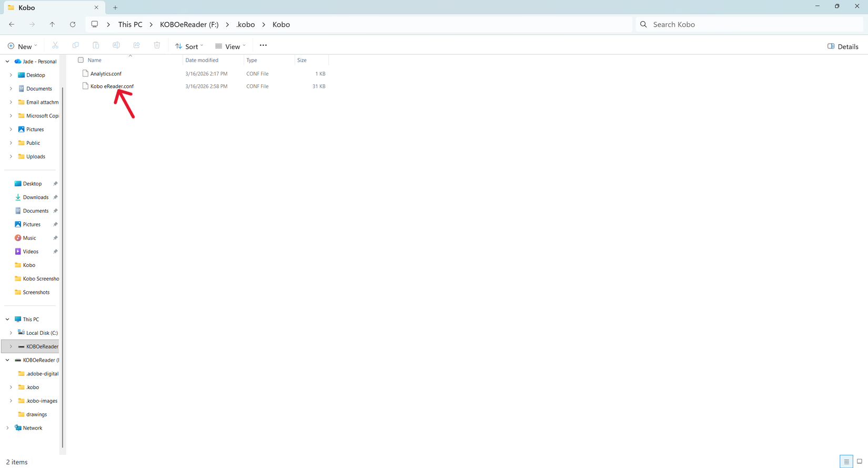Screen dimensions: 868x468
Task: Switch to large thumbnails layout at bottom right
Action: 860,462
